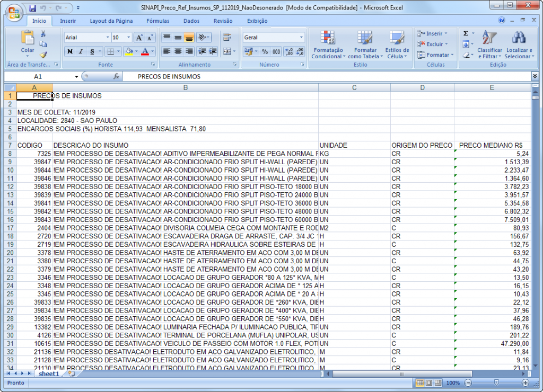
Task: Open Formatar como Tabela gallery
Action: [x=365, y=44]
